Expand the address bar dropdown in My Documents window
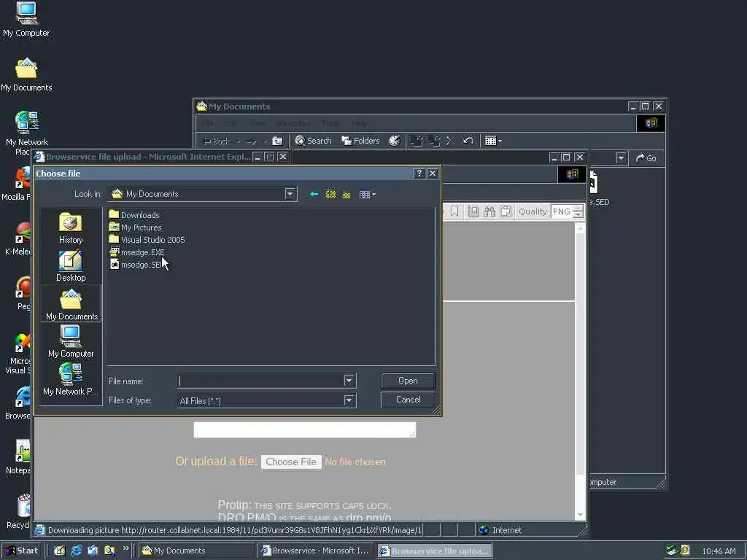Screen dimensions: 747x560 (x=621, y=157)
